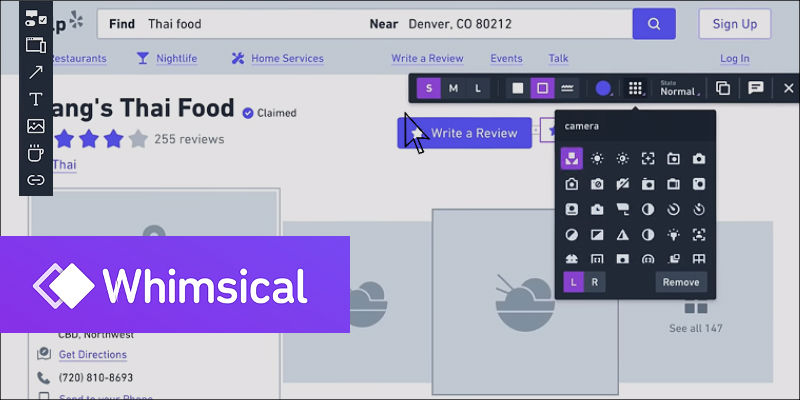Screen dimensions: 800x400
Task: Click the blue Claimed checkmark badge
Action: pyautogui.click(x=248, y=113)
